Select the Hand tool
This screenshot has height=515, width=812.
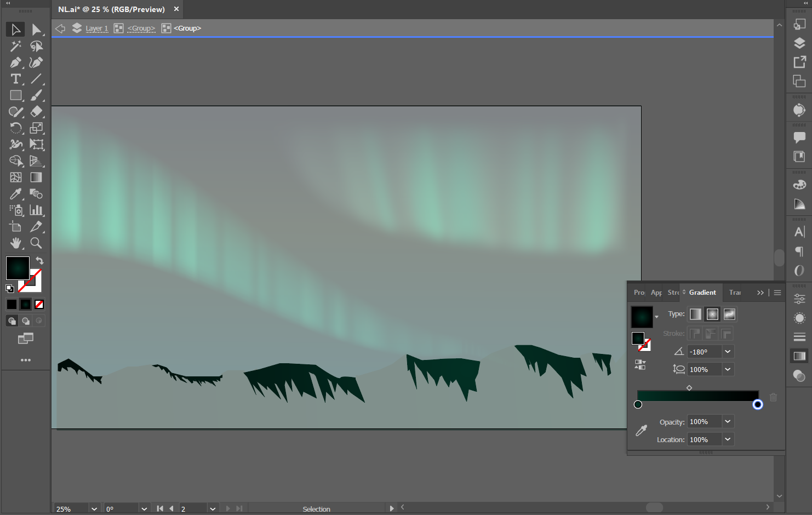(15, 243)
